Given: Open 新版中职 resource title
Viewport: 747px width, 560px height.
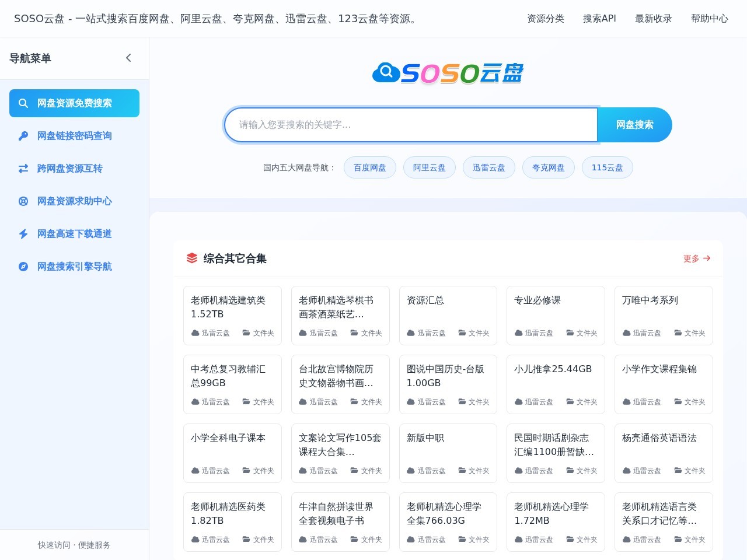Looking at the screenshot, I should click(x=425, y=437).
